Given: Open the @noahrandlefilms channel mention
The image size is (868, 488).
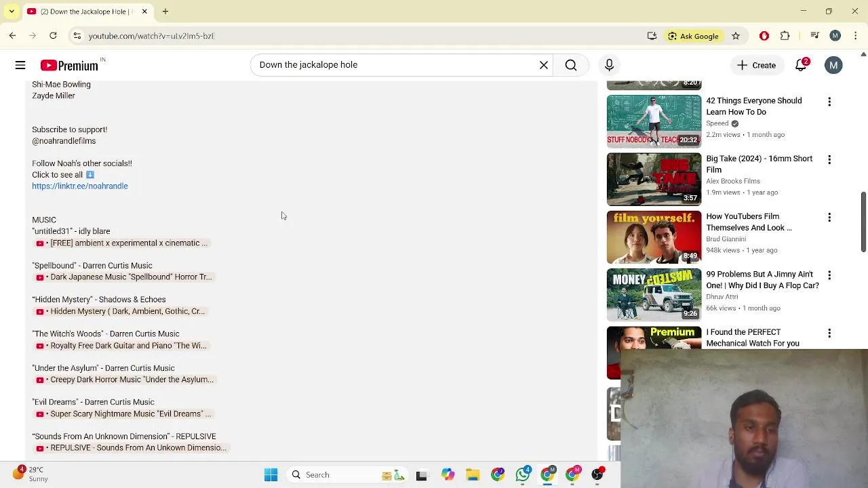Looking at the screenshot, I should tap(64, 141).
